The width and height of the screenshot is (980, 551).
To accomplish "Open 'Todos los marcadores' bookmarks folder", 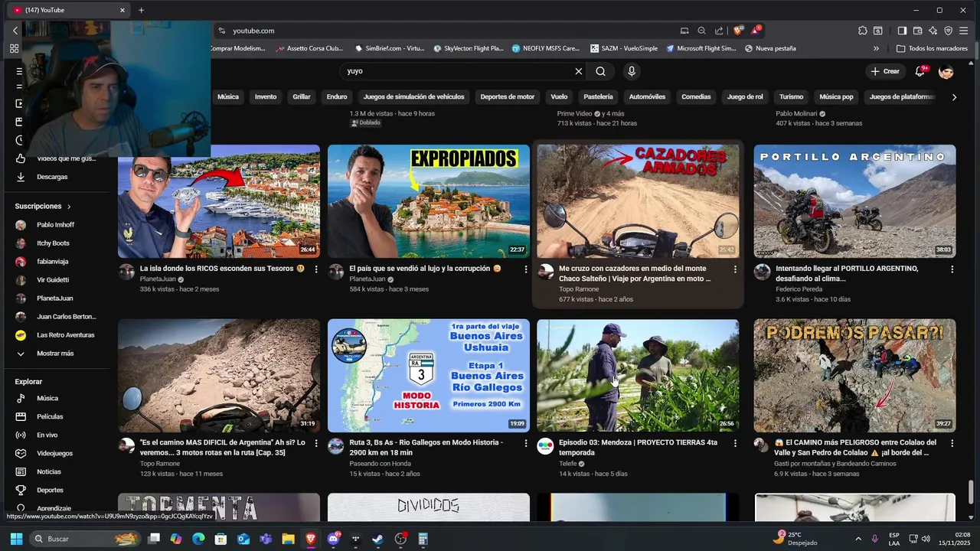I will [x=932, y=48].
